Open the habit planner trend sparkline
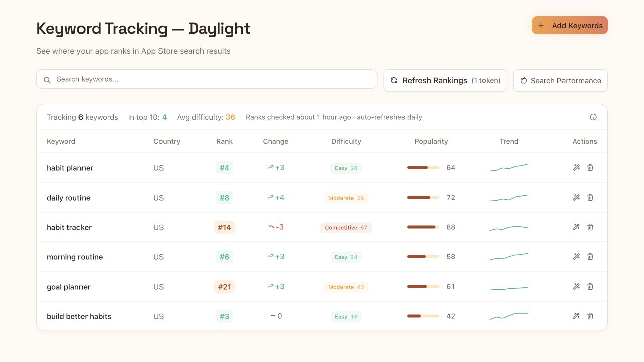Viewport: 644px width, 362px height. tap(509, 167)
